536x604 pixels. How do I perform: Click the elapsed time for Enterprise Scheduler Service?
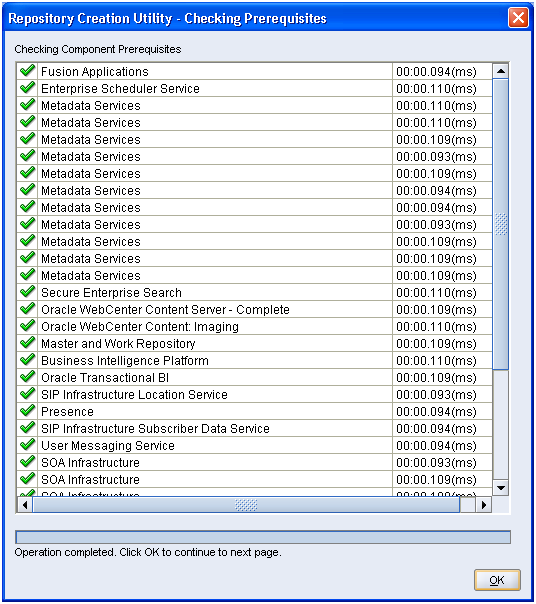tap(436, 89)
